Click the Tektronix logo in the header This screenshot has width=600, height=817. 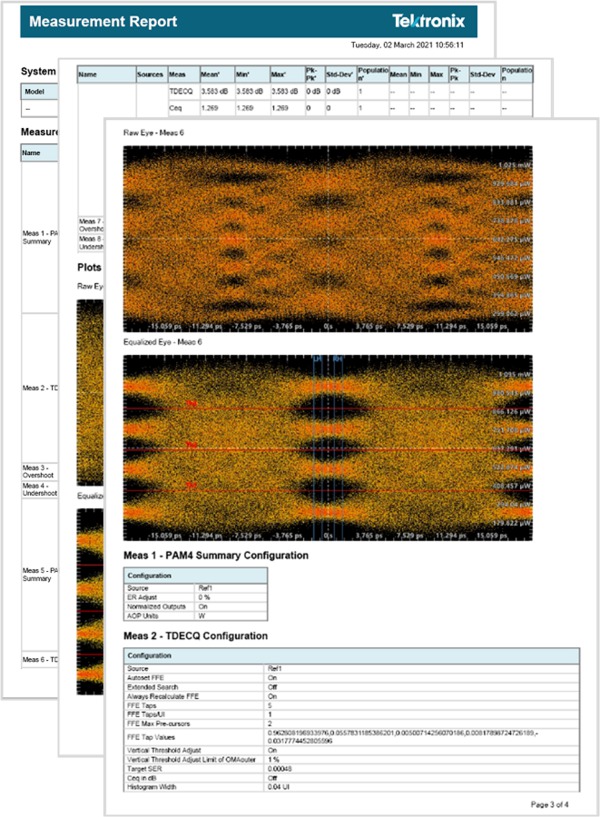pyautogui.click(x=428, y=21)
